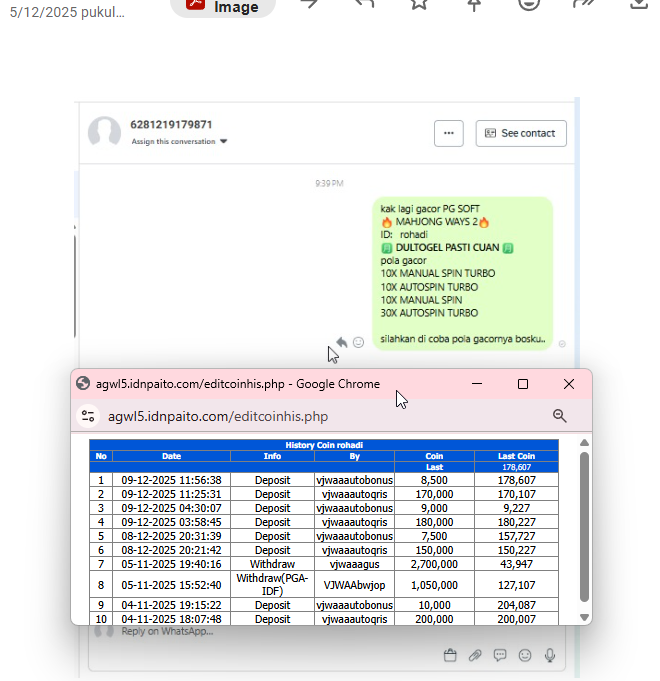Close the Chrome popup window
Screen dimensions: 660x681
tap(569, 384)
